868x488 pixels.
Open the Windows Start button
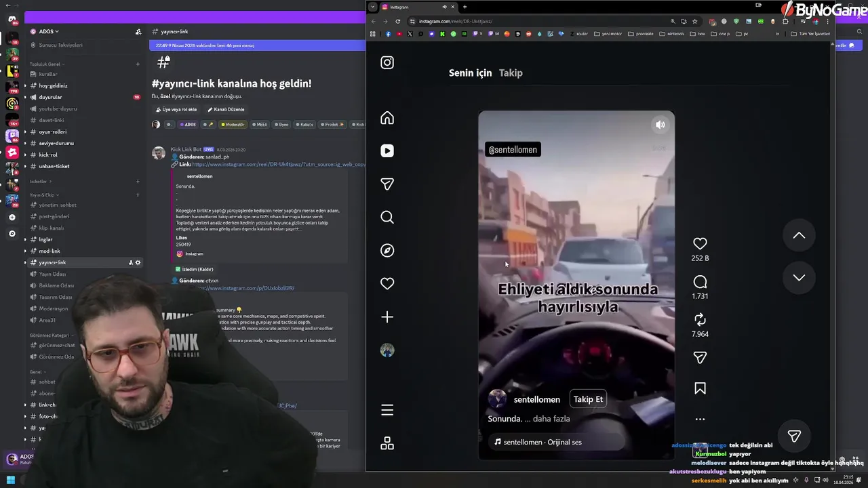[x=11, y=481]
